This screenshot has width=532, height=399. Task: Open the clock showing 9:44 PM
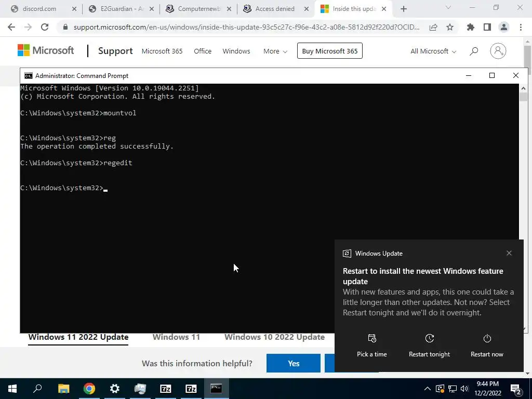pyautogui.click(x=487, y=389)
